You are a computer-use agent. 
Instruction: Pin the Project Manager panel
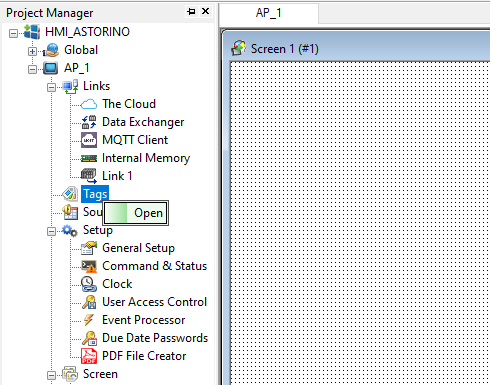(191, 11)
